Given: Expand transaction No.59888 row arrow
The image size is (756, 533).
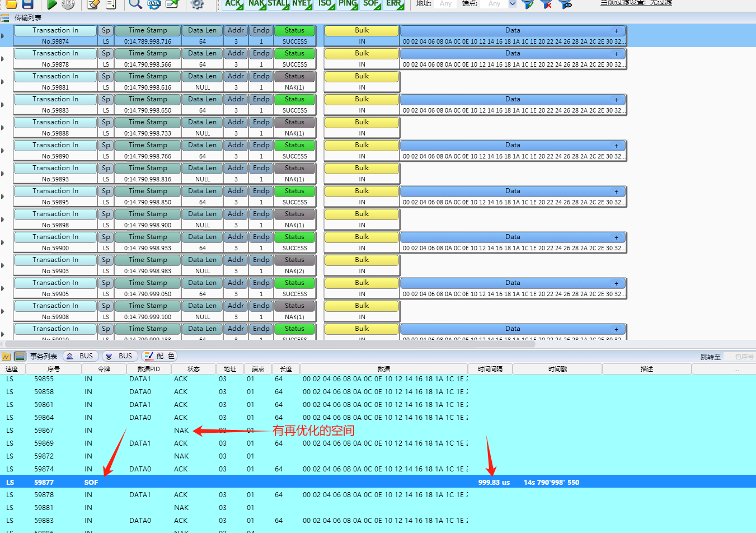Looking at the screenshot, I should (x=3, y=128).
